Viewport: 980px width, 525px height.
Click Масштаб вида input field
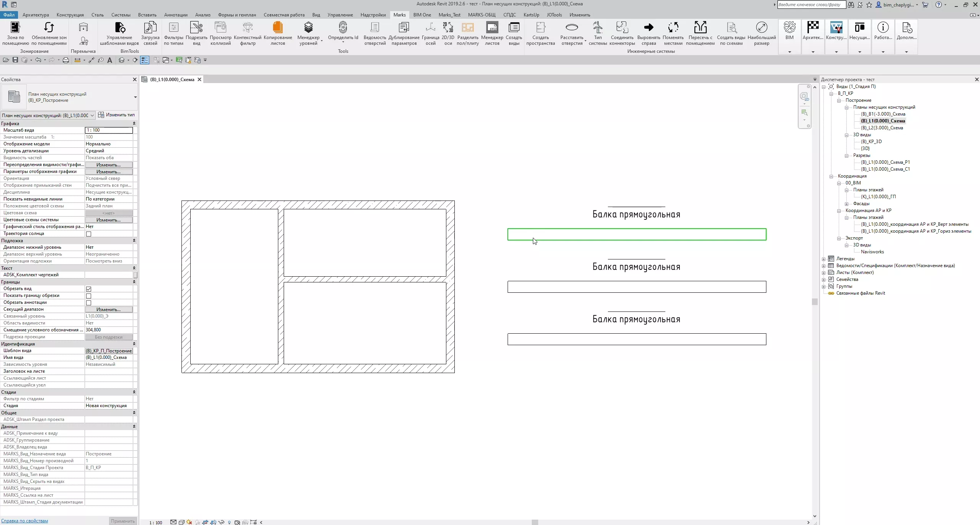tap(109, 130)
